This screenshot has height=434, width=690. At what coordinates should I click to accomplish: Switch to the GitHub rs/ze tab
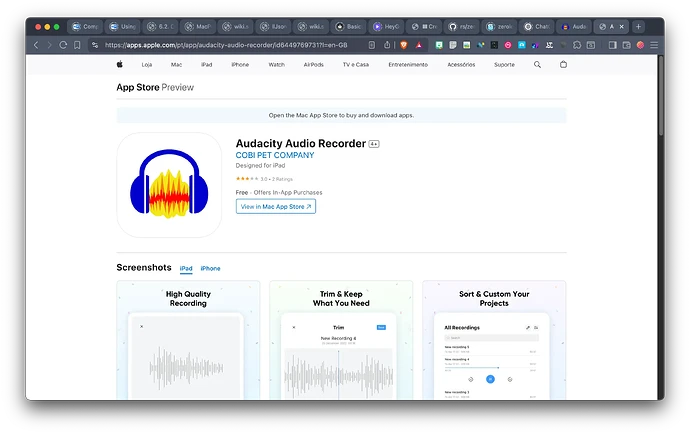[462, 26]
